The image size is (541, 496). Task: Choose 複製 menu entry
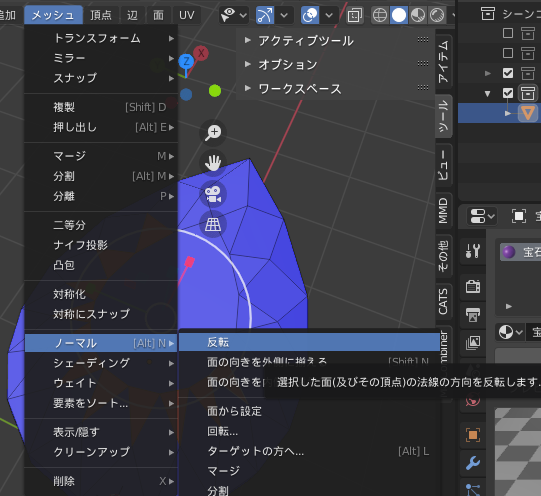pyautogui.click(x=101, y=107)
